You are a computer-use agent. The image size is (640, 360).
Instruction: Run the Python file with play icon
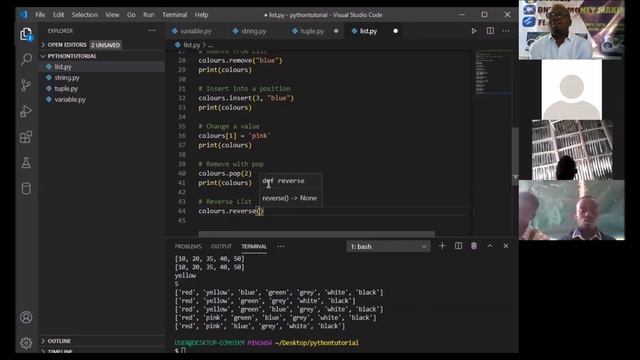pyautogui.click(x=474, y=31)
